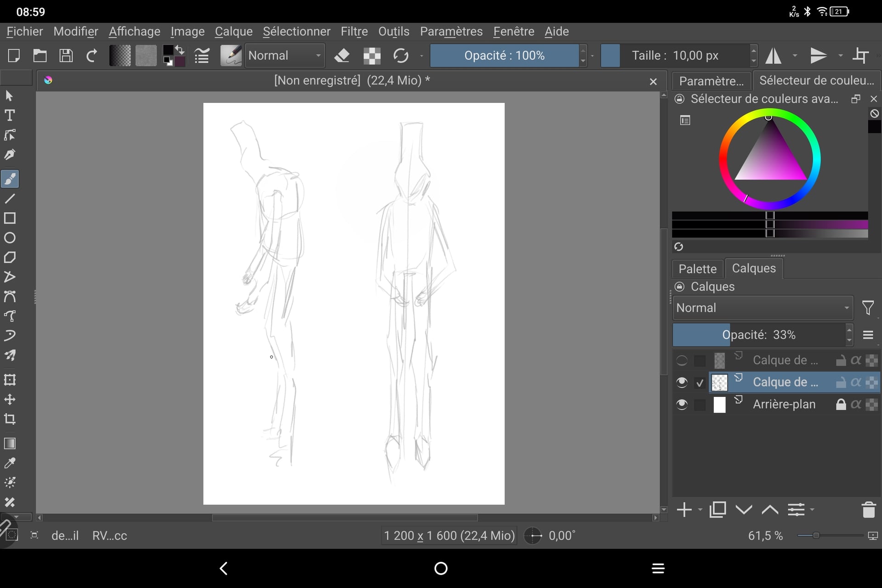This screenshot has height=588, width=882.
Task: Open the Fichier menu
Action: point(25,31)
